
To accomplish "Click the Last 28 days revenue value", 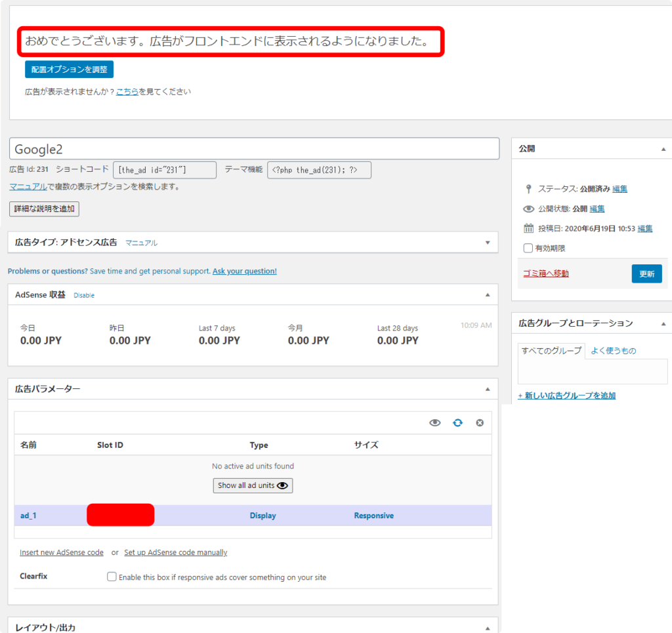I will point(398,340).
